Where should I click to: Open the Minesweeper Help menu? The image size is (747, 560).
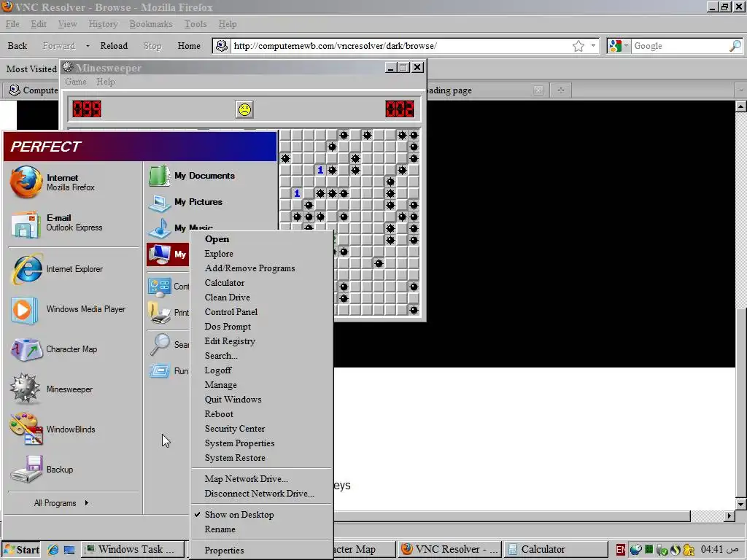pos(105,82)
